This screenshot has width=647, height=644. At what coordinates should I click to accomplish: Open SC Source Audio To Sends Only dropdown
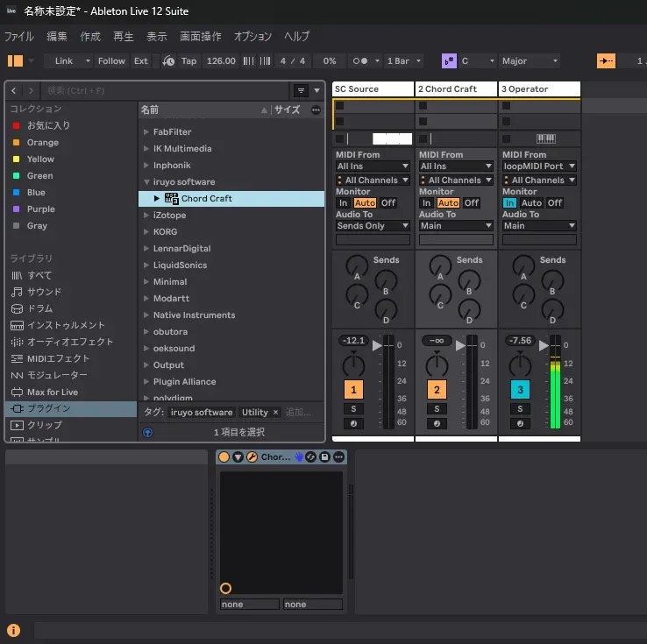373,225
